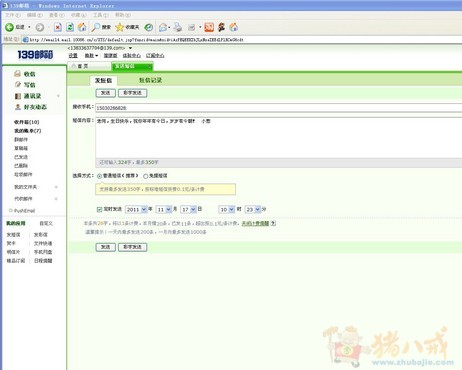Refresh the page using the green arrows icon

pyautogui.click(x=70, y=27)
